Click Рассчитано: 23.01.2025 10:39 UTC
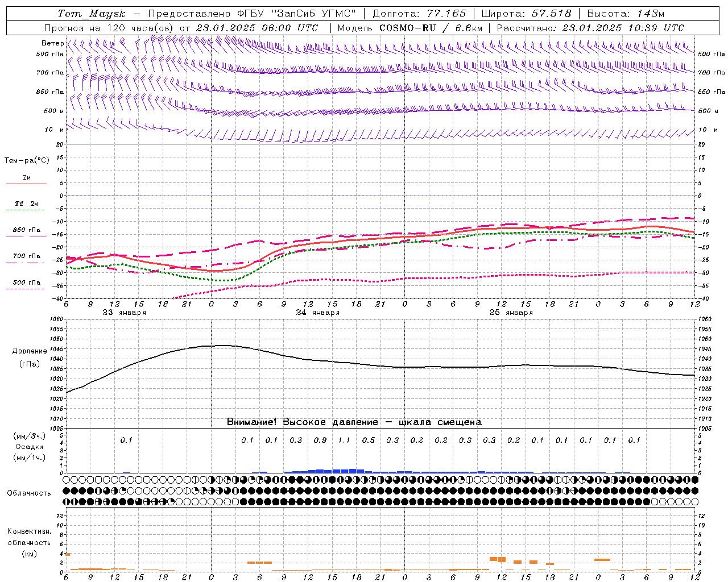Viewport: 728px width, 582px height. pos(590,28)
